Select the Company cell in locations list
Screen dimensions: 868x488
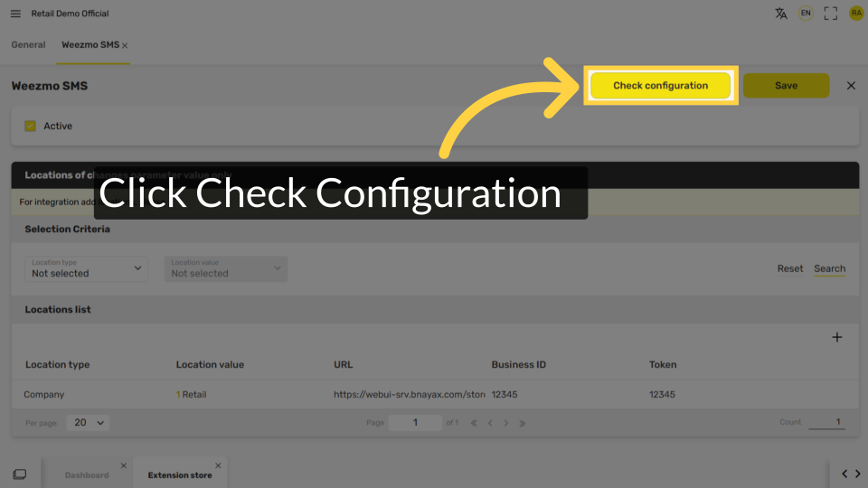click(x=43, y=395)
